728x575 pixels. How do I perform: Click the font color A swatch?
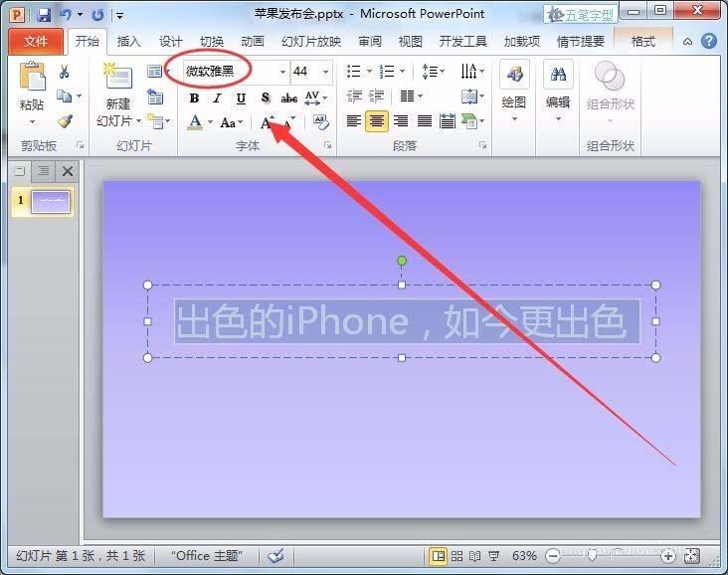[x=196, y=122]
